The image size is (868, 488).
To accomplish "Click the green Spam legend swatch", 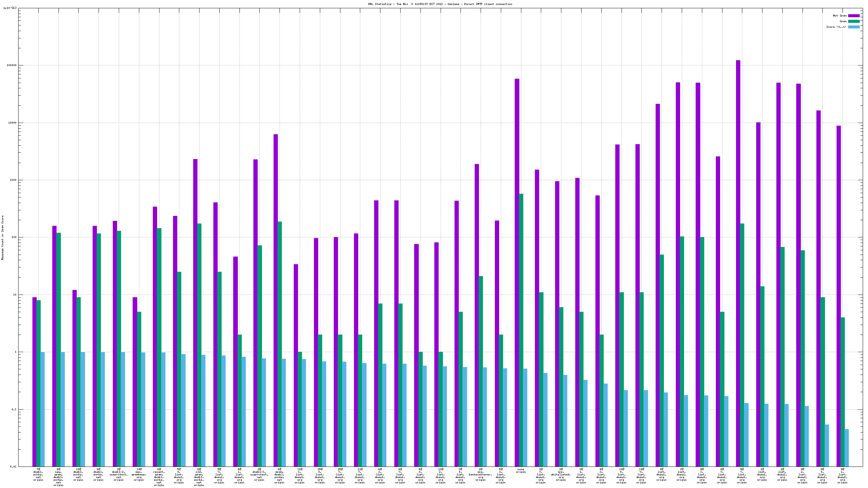I will point(853,21).
